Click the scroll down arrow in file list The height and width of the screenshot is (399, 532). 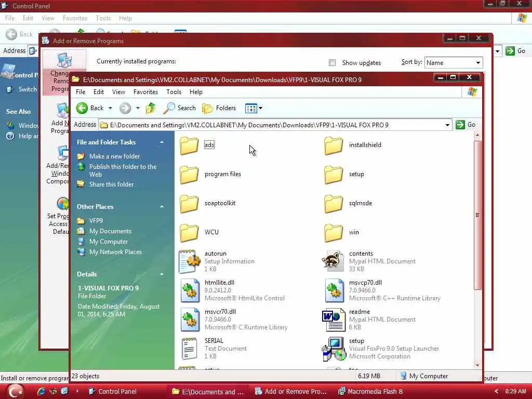point(477,365)
